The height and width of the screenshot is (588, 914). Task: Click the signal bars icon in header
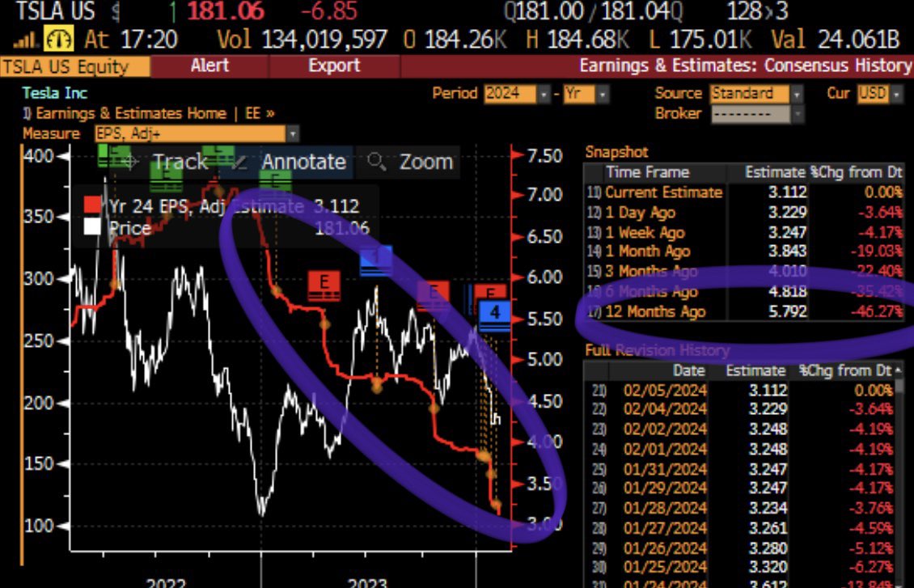coord(24,40)
